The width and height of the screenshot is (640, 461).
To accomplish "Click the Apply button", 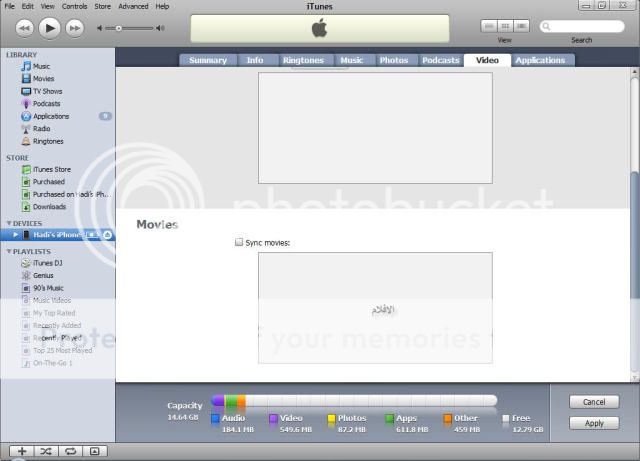I will (594, 423).
